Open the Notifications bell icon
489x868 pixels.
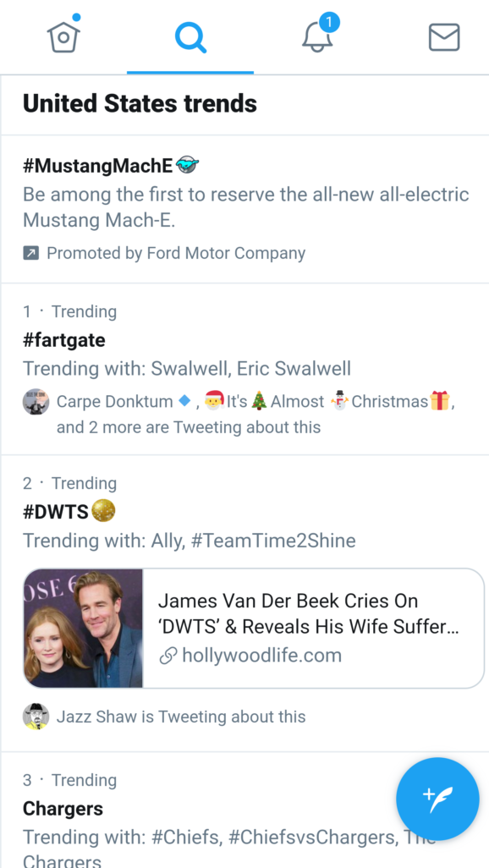point(317,36)
